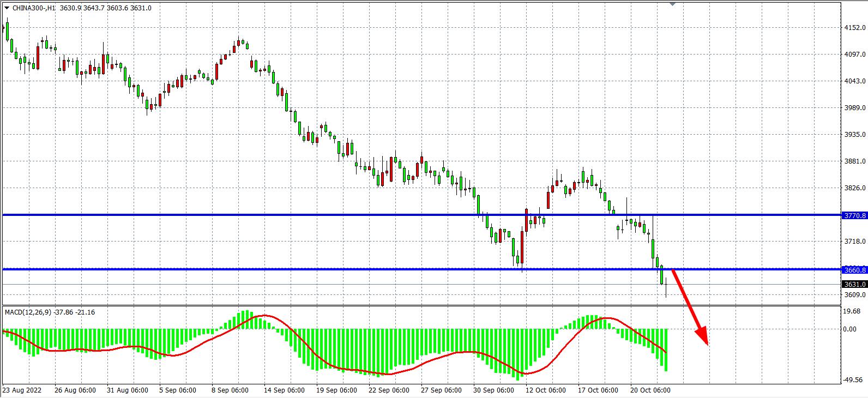868x398 pixels.
Task: Click the 3660.8 blue price tag
Action: coord(854,269)
